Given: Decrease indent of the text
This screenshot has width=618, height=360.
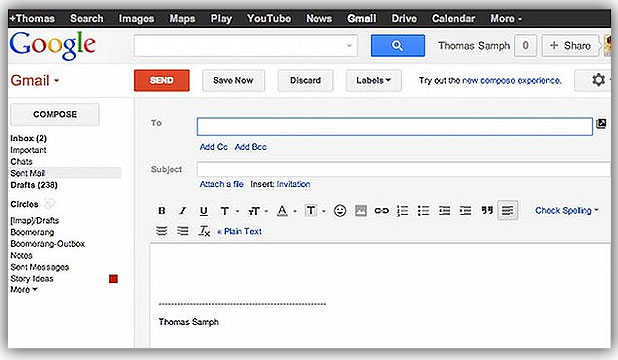Looking at the screenshot, I should point(444,211).
